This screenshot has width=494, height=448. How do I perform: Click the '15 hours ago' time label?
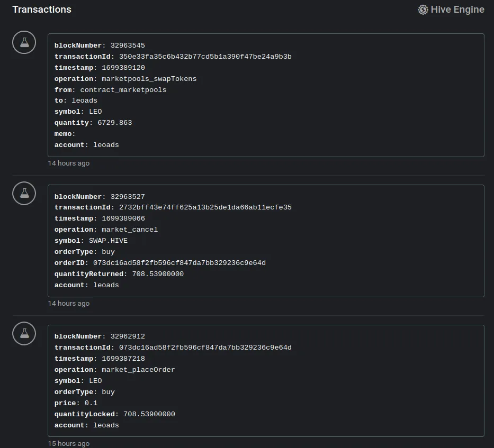click(x=69, y=443)
